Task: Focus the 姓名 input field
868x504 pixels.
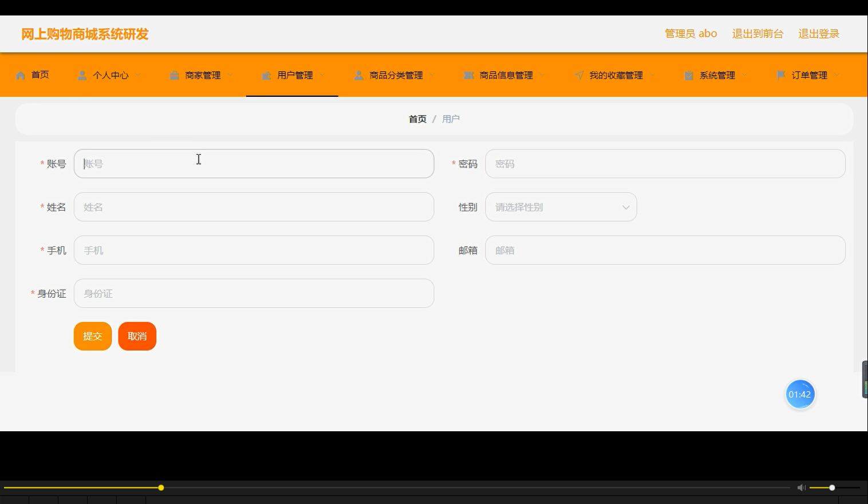Action: click(254, 207)
